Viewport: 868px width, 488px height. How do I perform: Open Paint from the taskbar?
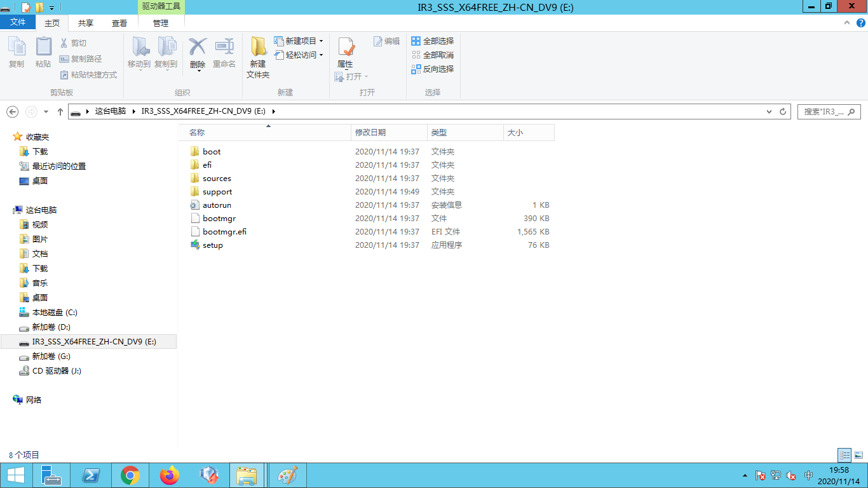288,475
